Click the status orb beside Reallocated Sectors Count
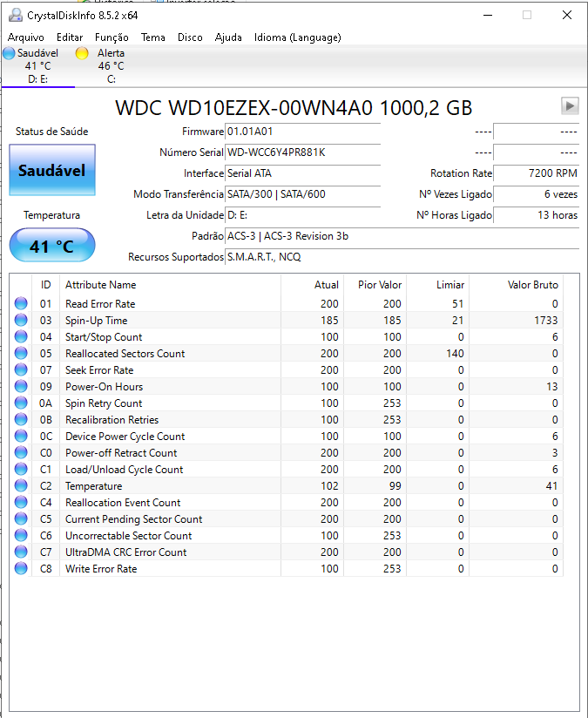This screenshot has height=718, width=588. (x=21, y=353)
